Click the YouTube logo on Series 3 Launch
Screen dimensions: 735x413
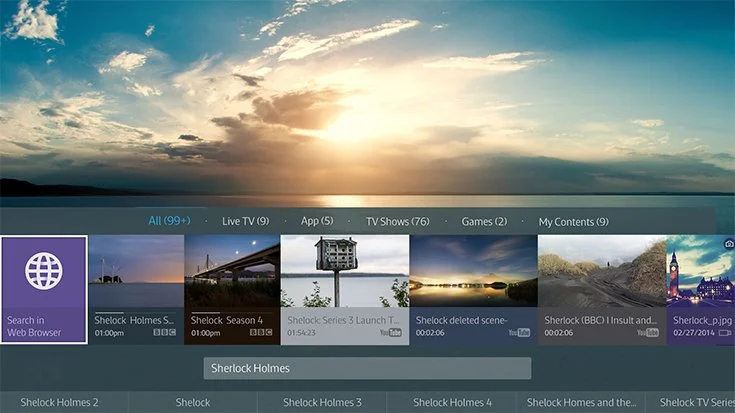click(x=390, y=332)
